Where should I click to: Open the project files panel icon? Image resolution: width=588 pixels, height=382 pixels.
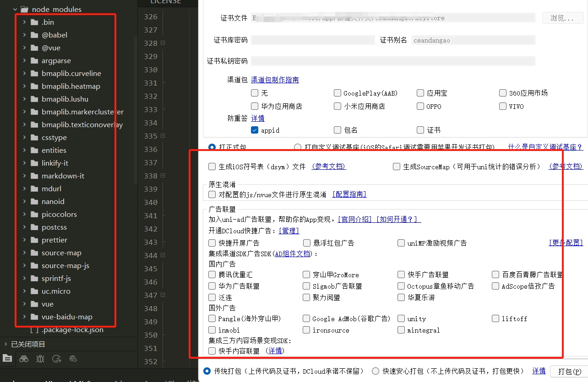coord(7,359)
